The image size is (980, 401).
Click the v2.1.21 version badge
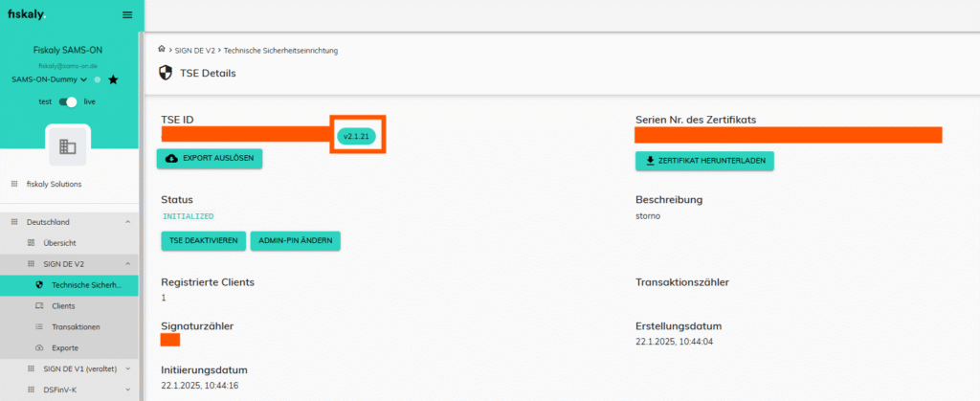(x=356, y=137)
